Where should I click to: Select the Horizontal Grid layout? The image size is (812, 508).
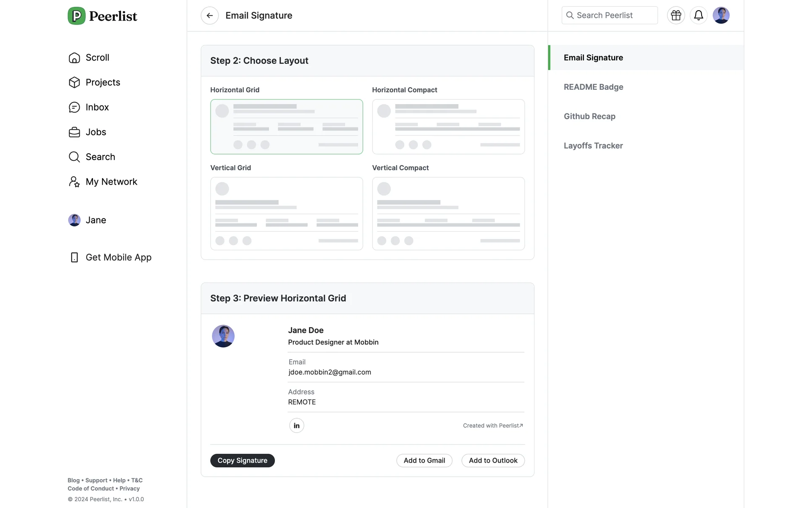[286, 127]
